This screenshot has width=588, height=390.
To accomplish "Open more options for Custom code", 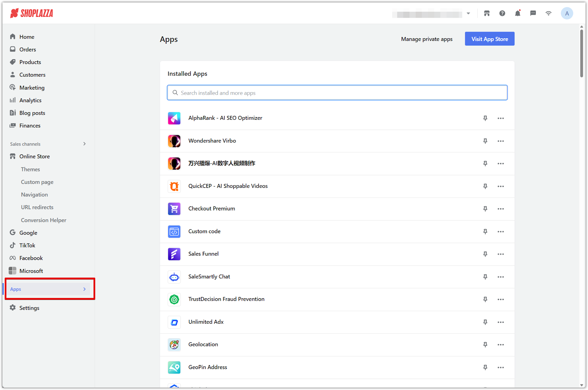I will coord(501,231).
